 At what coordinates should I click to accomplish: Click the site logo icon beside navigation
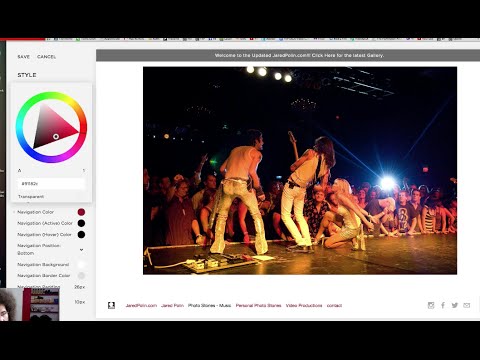click(x=111, y=305)
